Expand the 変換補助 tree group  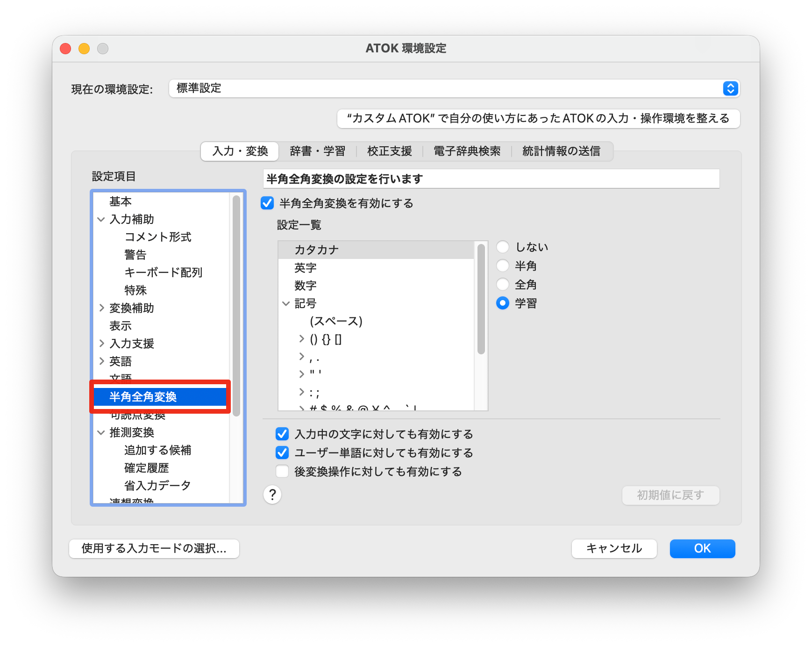click(x=101, y=308)
